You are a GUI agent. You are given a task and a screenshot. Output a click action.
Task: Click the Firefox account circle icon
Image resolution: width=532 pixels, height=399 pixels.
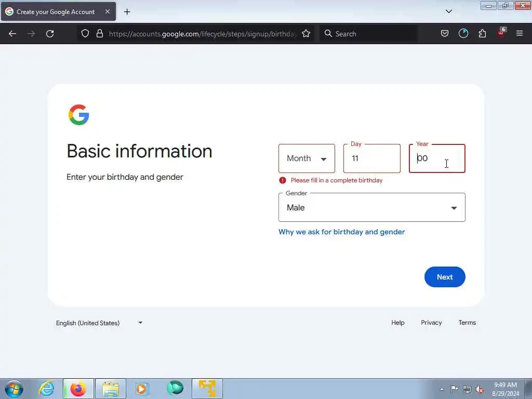pos(463,34)
